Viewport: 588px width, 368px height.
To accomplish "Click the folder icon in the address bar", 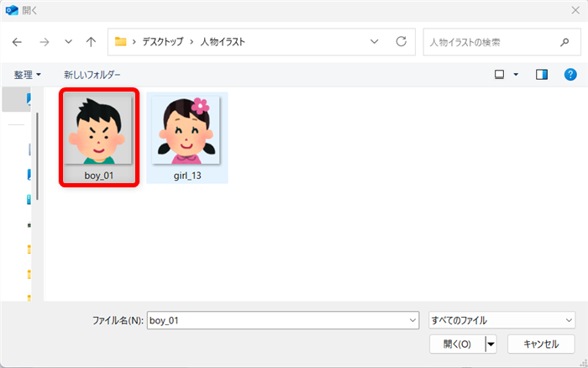I will click(x=121, y=41).
